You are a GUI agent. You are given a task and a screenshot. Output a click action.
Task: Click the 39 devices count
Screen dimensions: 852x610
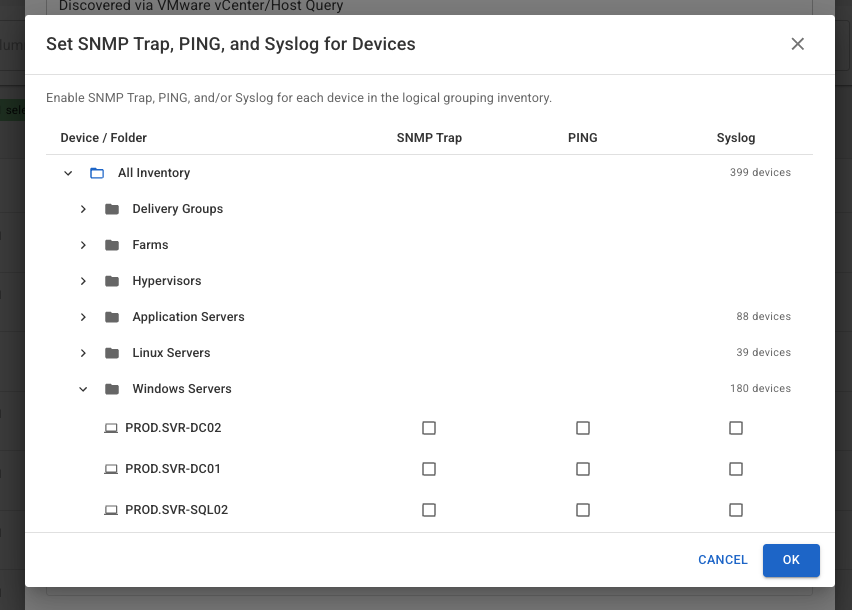coord(763,352)
